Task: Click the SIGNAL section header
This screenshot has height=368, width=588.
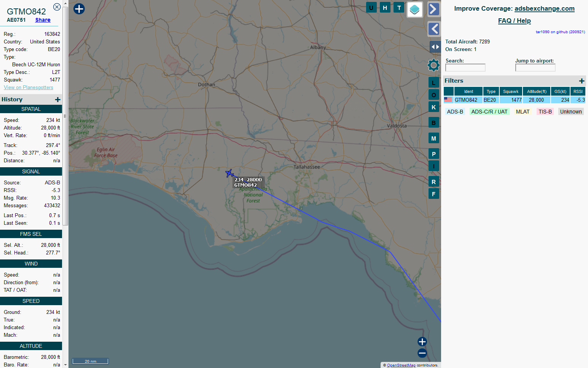Action: click(31, 171)
